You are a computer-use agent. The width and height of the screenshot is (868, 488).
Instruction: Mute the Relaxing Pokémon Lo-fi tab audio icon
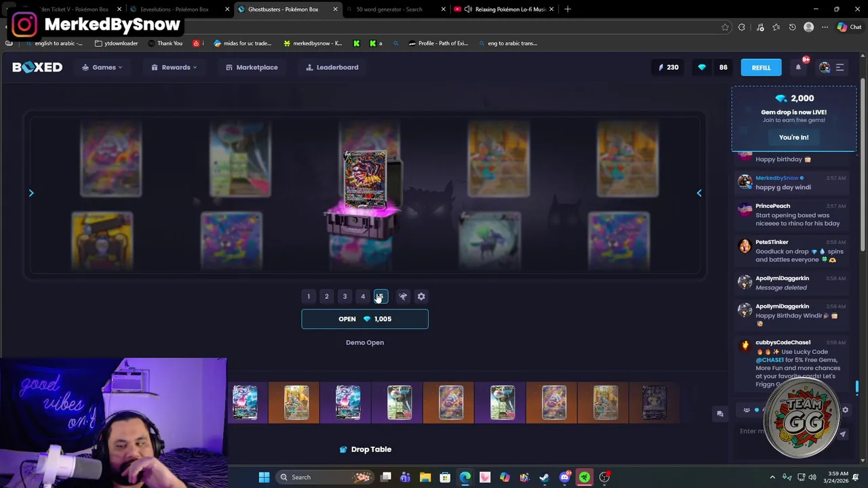click(468, 9)
